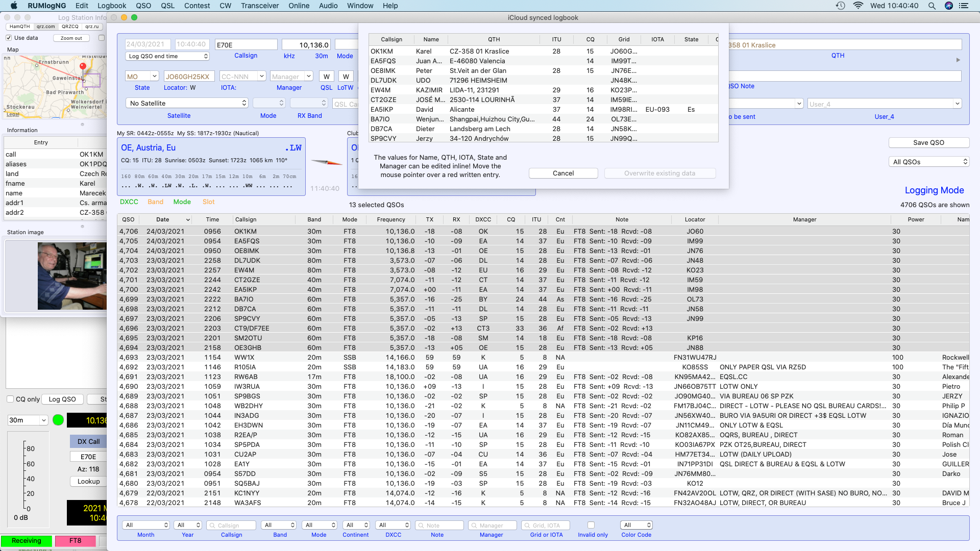This screenshot has width=980, height=551.
Task: Switch to the qrz.ru tab
Action: click(92, 27)
